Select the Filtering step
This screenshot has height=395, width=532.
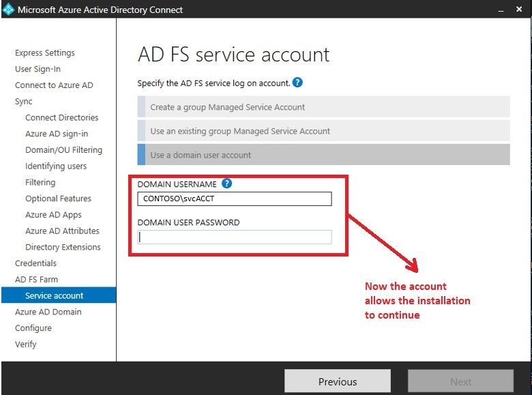point(40,183)
